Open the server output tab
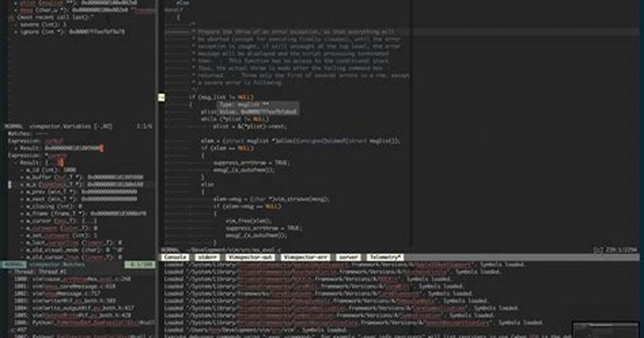This screenshot has width=644, height=338. coord(348,257)
